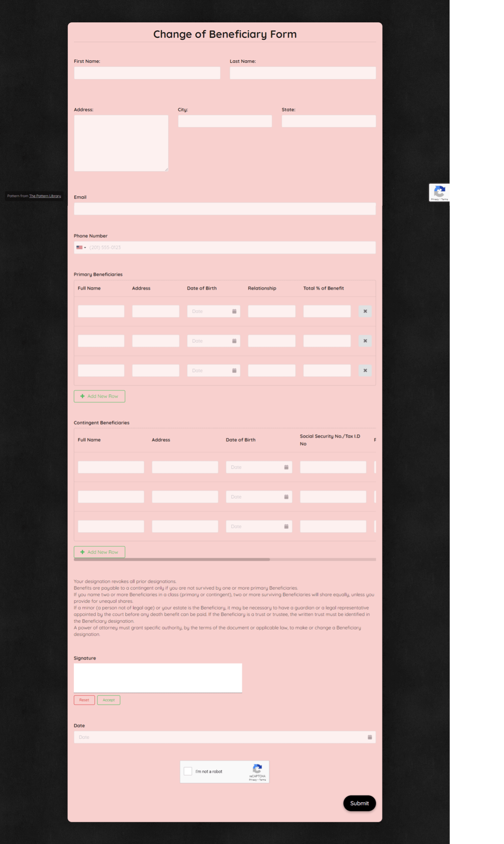
Task: Add new row to Contingent Beneficiaries
Action: click(x=99, y=552)
